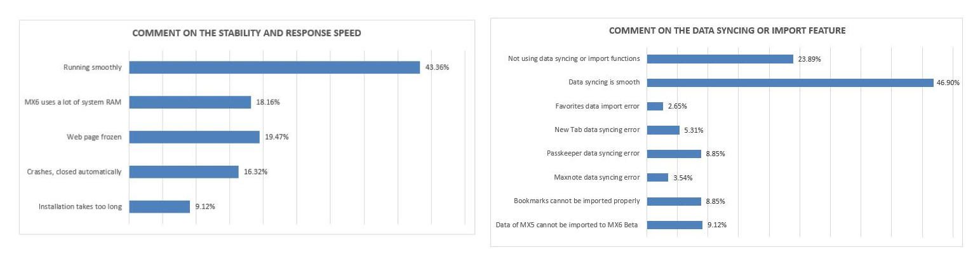Select the Crashes, closed automatically bar
The image size is (980, 266).
click(x=184, y=172)
